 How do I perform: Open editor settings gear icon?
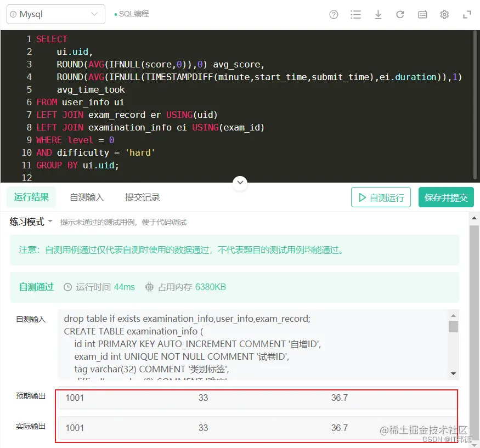point(444,14)
